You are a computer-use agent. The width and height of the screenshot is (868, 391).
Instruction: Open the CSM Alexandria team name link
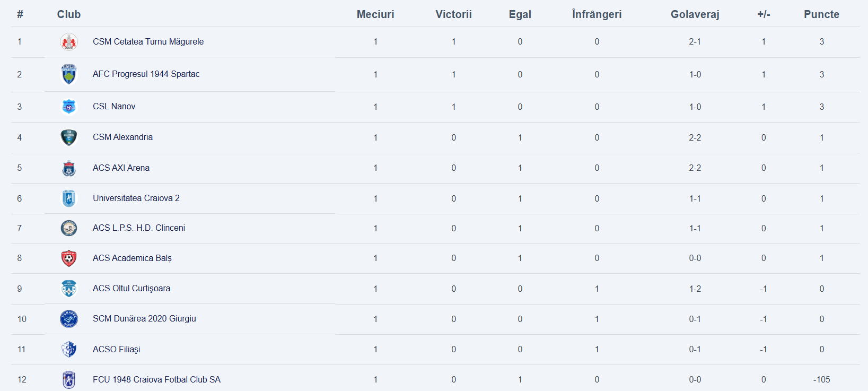pos(122,137)
